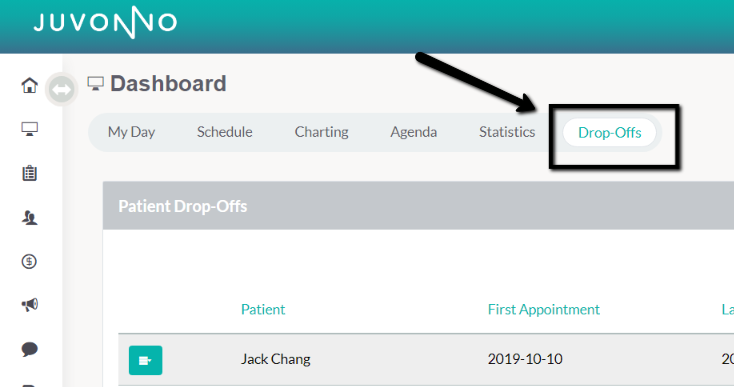Image resolution: width=734 pixels, height=387 pixels.
Task: Sort by the Patient column header
Action: [263, 309]
